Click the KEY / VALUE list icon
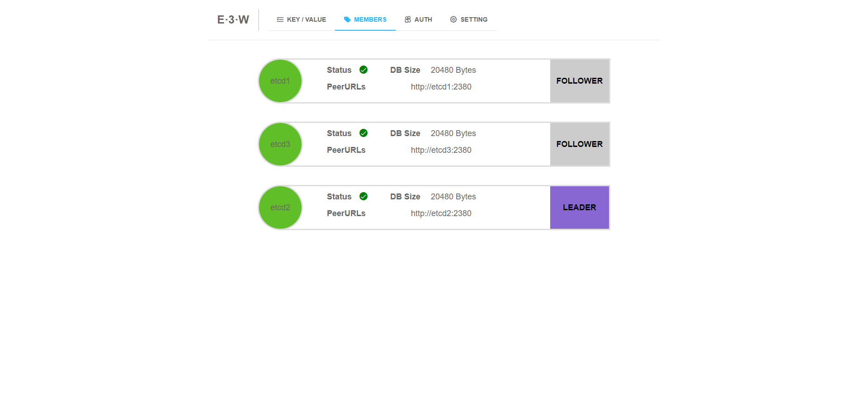 coord(280,19)
